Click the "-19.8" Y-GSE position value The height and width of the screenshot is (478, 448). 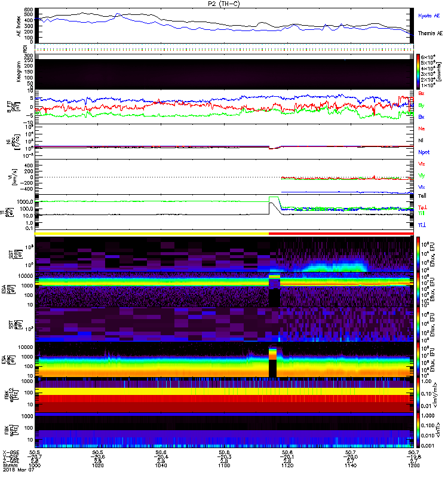point(413,456)
